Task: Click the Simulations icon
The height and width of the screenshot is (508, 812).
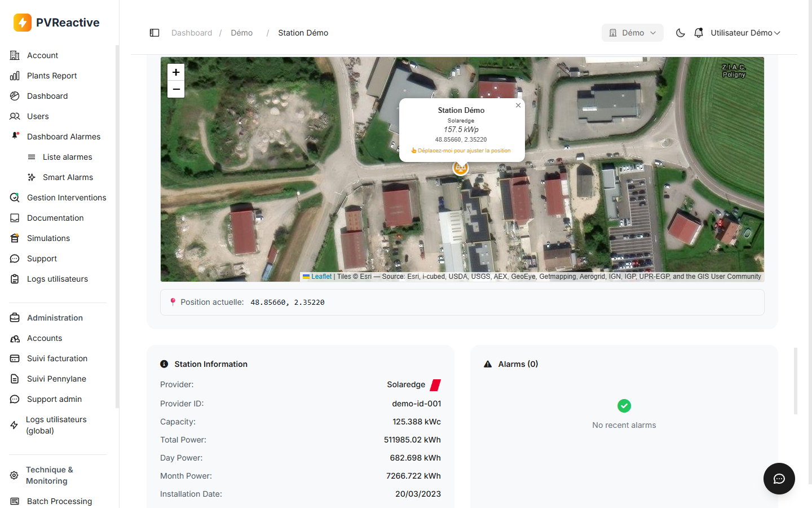Action: [15, 238]
